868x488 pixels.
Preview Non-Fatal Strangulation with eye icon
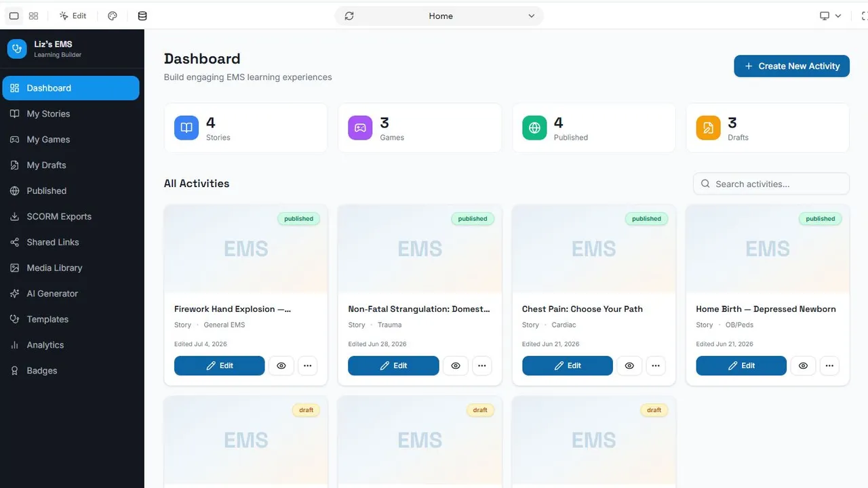tap(456, 365)
